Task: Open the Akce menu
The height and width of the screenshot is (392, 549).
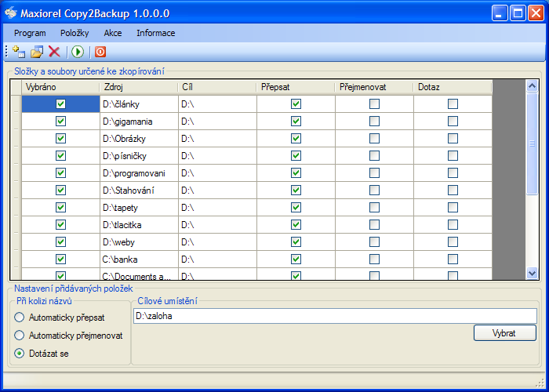Action: [113, 33]
